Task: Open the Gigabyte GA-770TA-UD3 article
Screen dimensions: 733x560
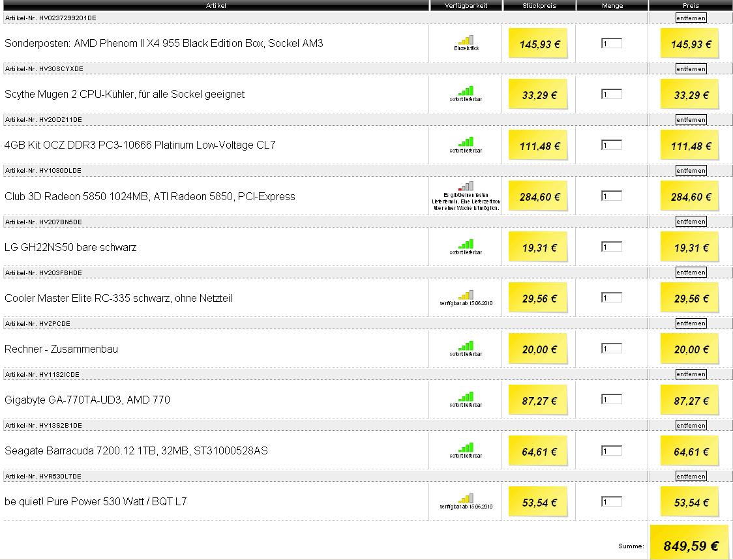Action: click(x=87, y=400)
